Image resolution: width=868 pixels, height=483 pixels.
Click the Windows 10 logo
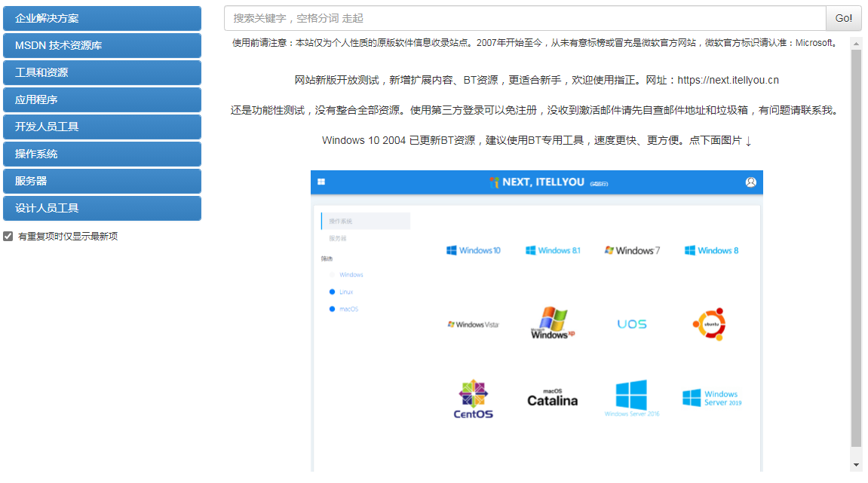(474, 250)
